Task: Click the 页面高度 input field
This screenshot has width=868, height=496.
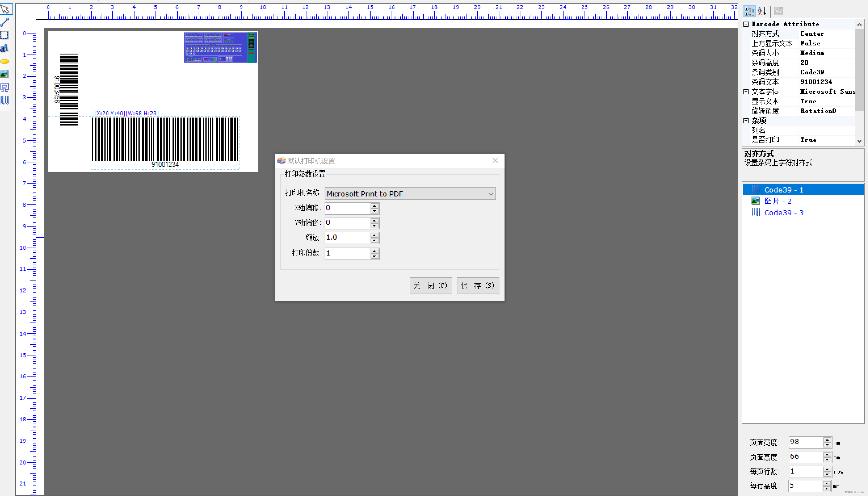Action: click(x=806, y=457)
